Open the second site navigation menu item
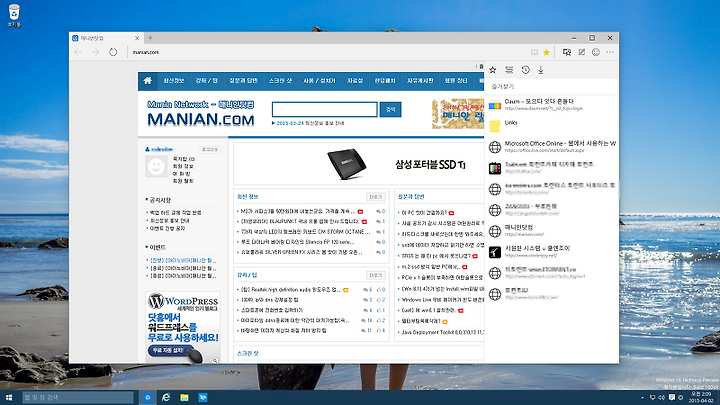The width and height of the screenshot is (720, 405). point(207,81)
